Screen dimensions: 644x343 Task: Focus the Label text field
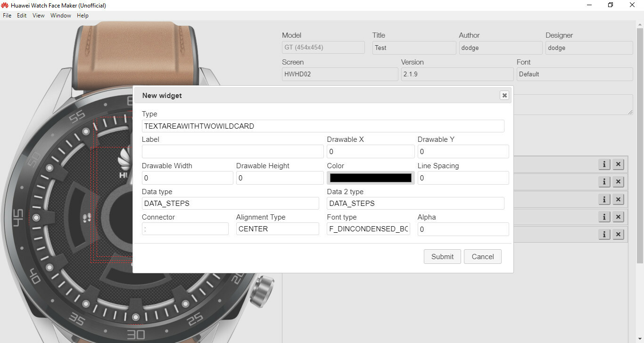click(232, 152)
